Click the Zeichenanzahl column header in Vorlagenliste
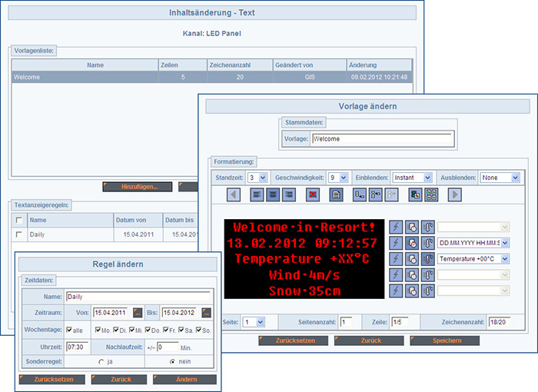This screenshot has width=538, height=392. click(x=240, y=65)
